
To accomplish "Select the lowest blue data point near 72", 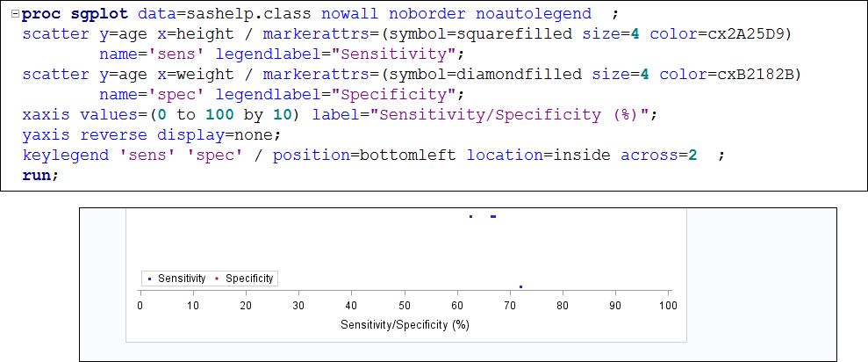I will point(521,286).
